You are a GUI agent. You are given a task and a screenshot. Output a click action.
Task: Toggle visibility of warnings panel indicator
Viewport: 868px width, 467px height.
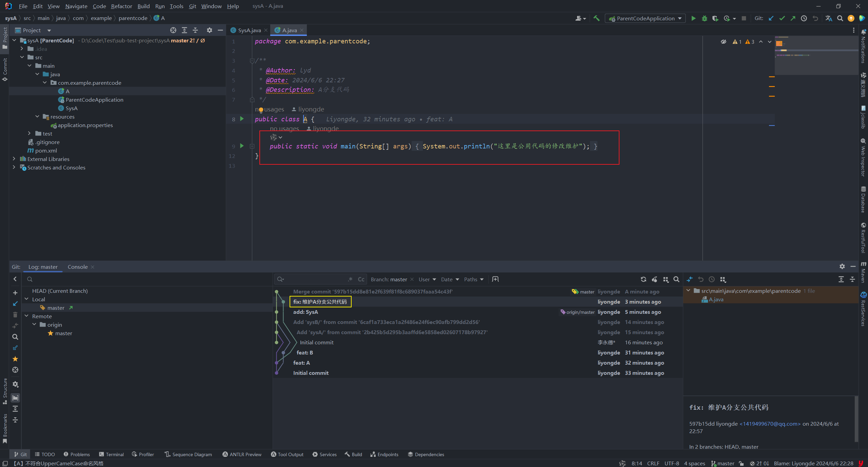point(724,41)
